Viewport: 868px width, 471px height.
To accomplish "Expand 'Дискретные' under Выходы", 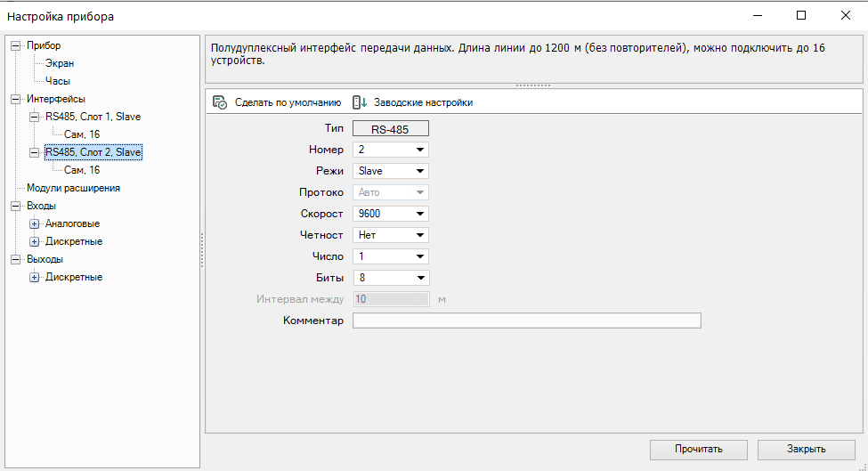I will click(35, 277).
